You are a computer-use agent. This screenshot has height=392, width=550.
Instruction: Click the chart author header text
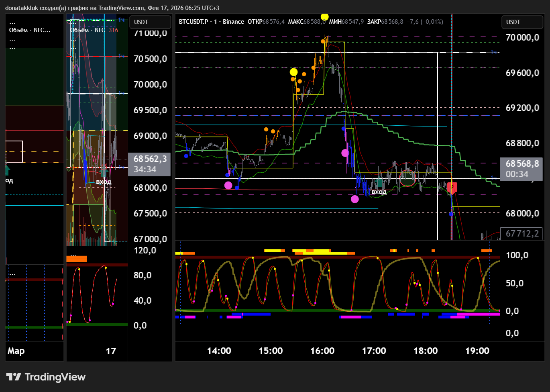click(112, 8)
